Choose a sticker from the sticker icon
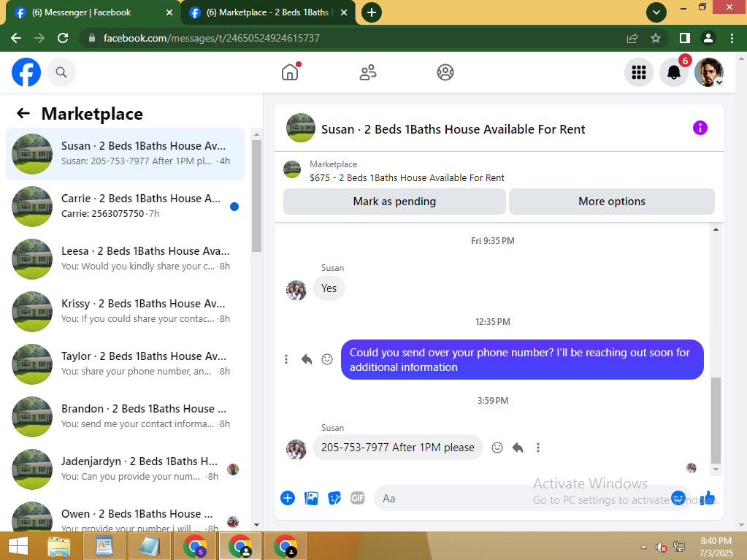 tap(334, 498)
